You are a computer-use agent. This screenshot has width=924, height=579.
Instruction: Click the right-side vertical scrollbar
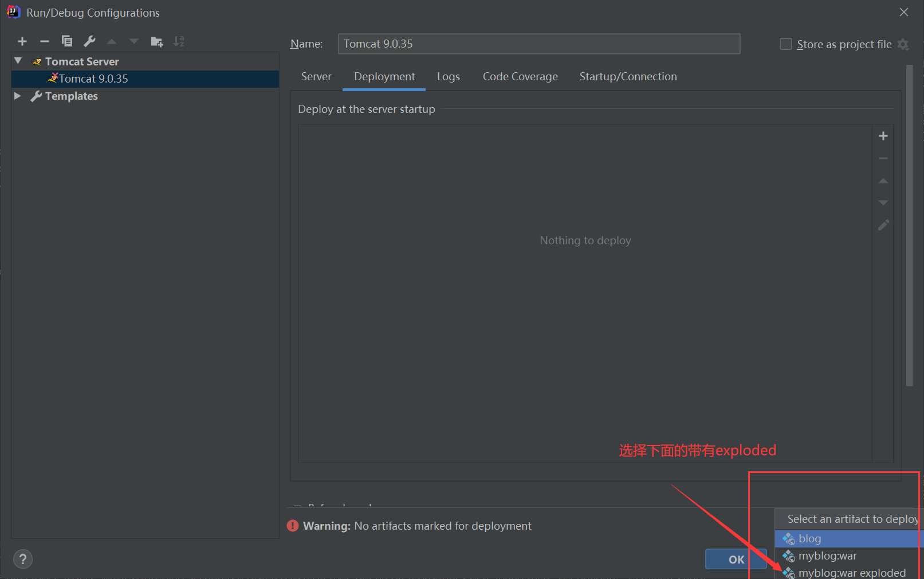click(910, 225)
